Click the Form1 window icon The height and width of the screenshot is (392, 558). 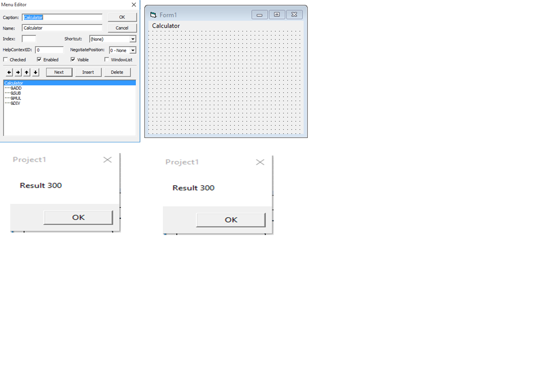tap(153, 15)
